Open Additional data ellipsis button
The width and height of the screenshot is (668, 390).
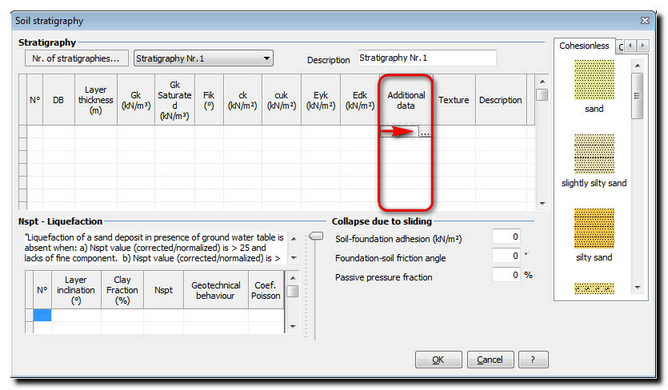point(424,132)
